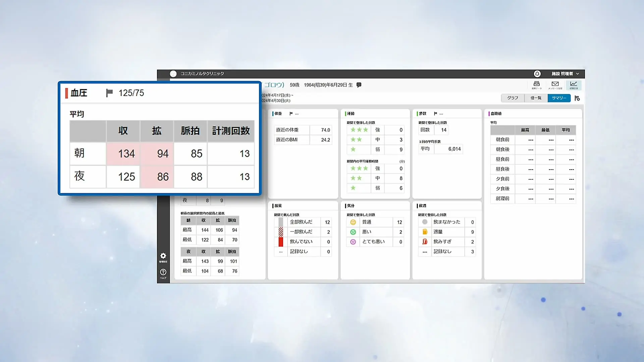644x362 pixels.
Task: Click the 飲みすぎ beer mug icon
Action: click(x=425, y=242)
